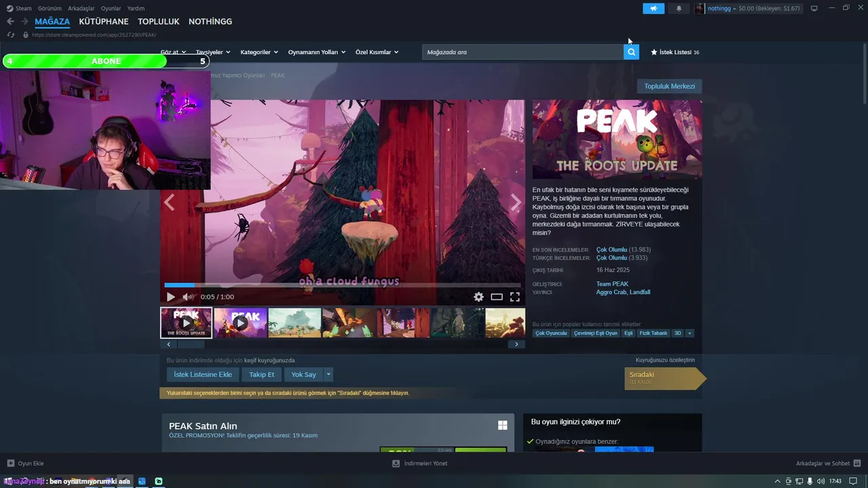Open the Görünüm menu
This screenshot has height=488, width=868.
50,8
